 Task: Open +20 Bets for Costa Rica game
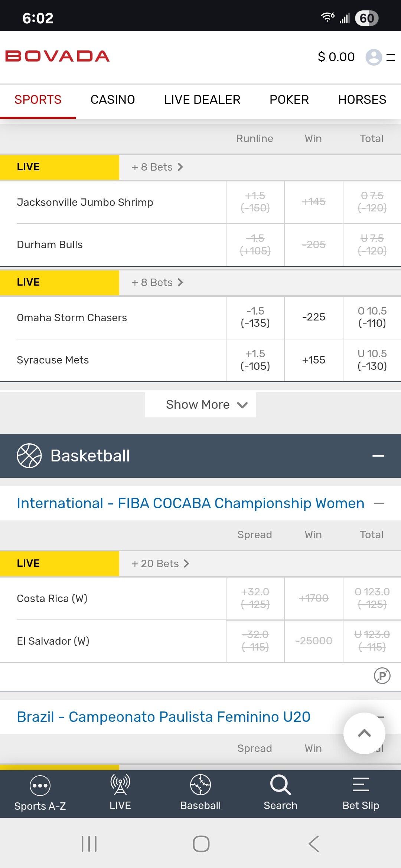pyautogui.click(x=160, y=564)
